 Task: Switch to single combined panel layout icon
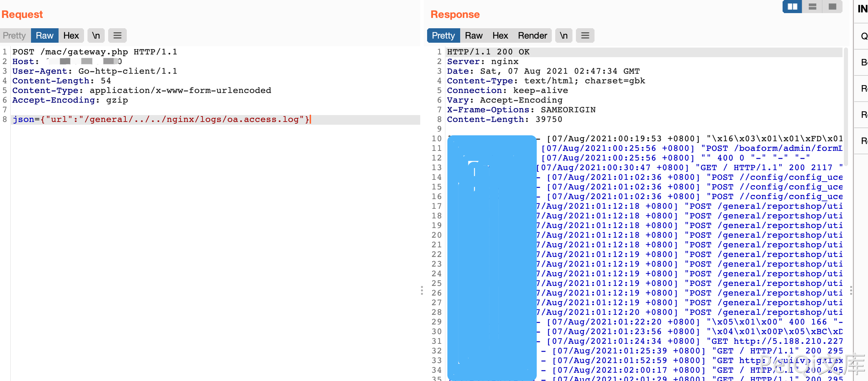pyautogui.click(x=832, y=7)
